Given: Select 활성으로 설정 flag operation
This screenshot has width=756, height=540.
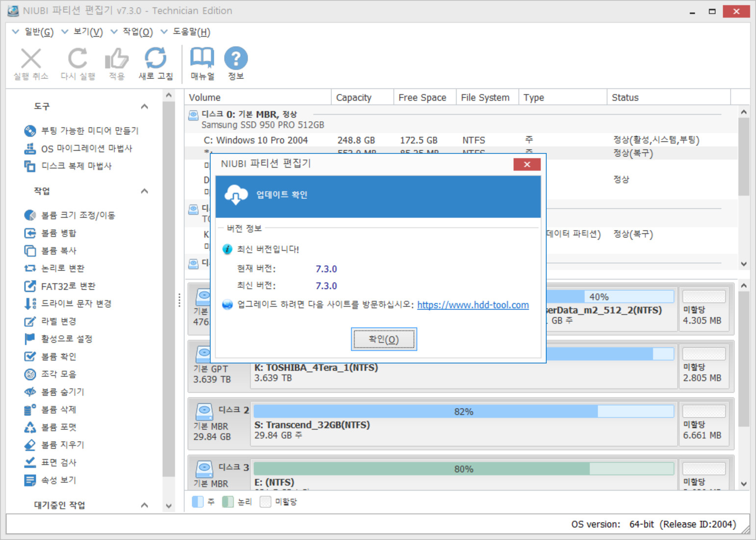Looking at the screenshot, I should pos(58,338).
